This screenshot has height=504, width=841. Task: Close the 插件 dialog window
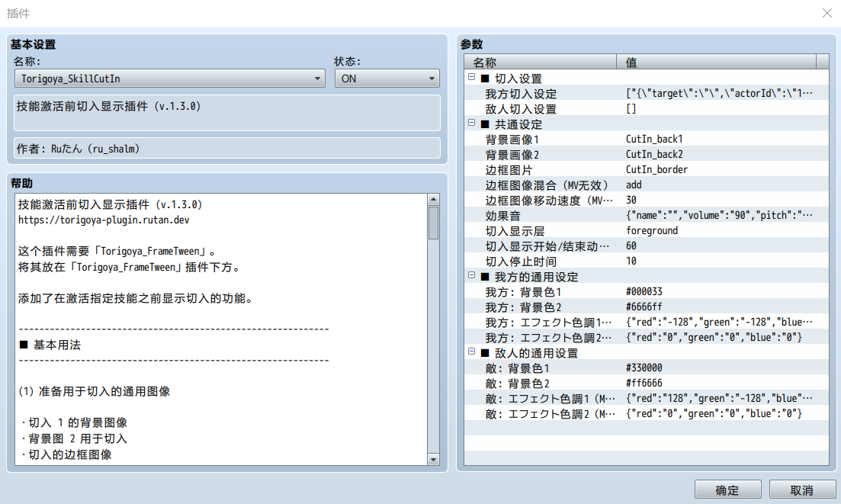point(827,13)
